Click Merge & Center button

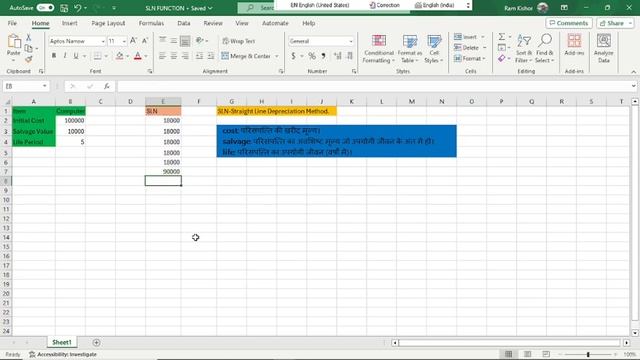click(x=246, y=56)
